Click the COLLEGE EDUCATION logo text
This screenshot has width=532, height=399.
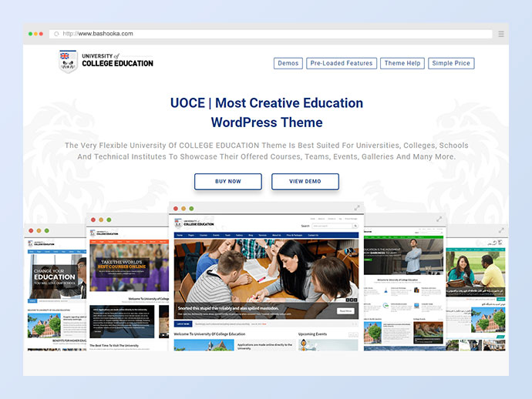point(117,63)
